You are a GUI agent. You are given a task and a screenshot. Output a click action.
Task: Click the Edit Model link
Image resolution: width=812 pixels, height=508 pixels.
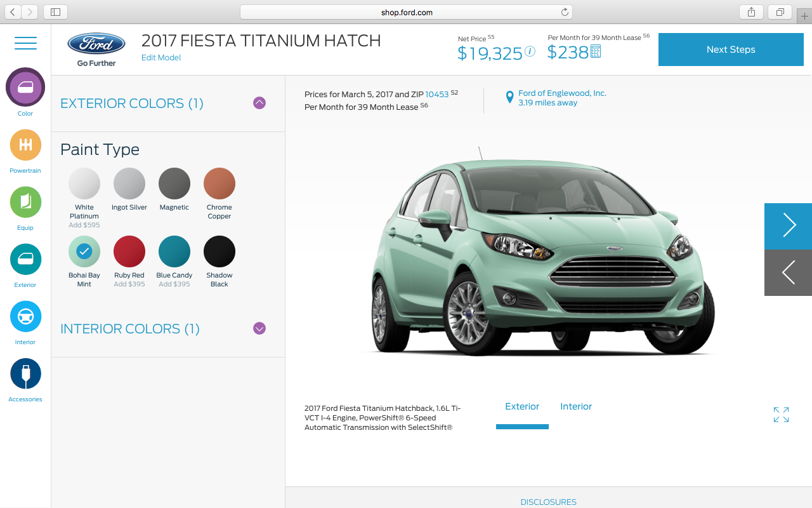pos(161,58)
